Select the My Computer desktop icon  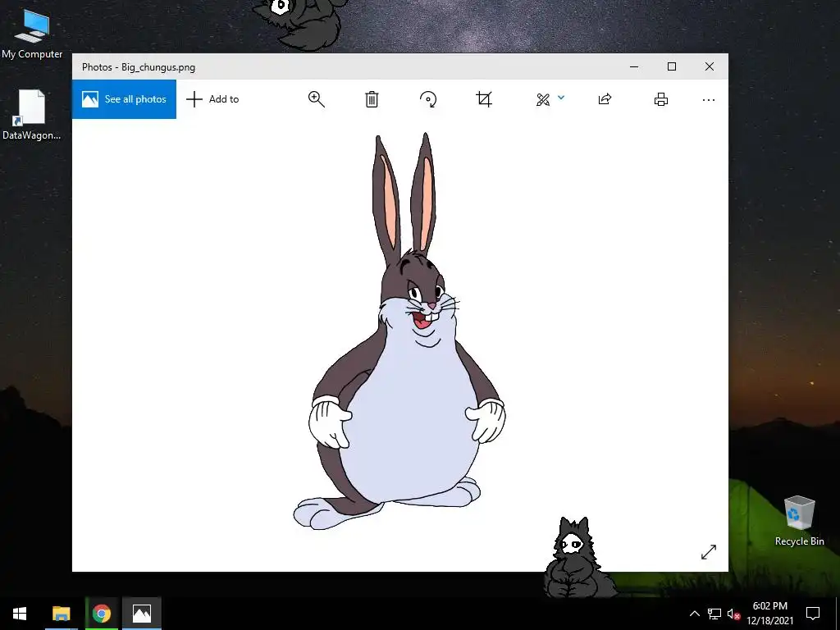click(x=32, y=34)
